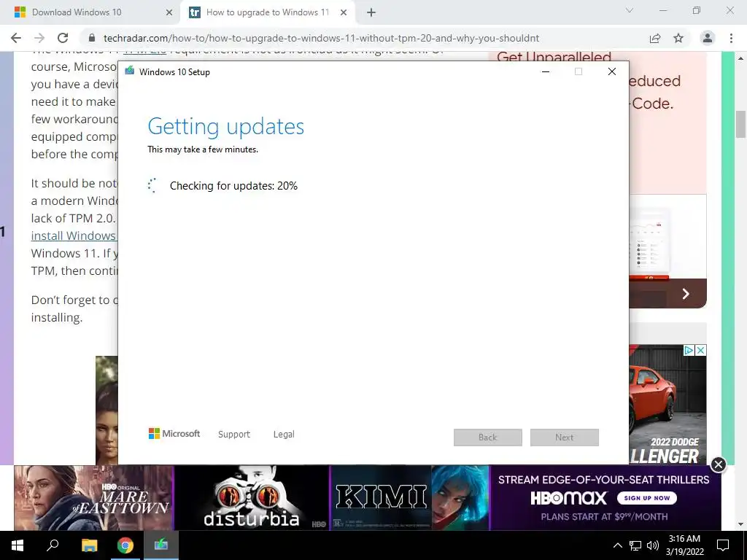This screenshot has width=747, height=560.
Task: Open the Windows Start menu
Action: click(x=18, y=545)
